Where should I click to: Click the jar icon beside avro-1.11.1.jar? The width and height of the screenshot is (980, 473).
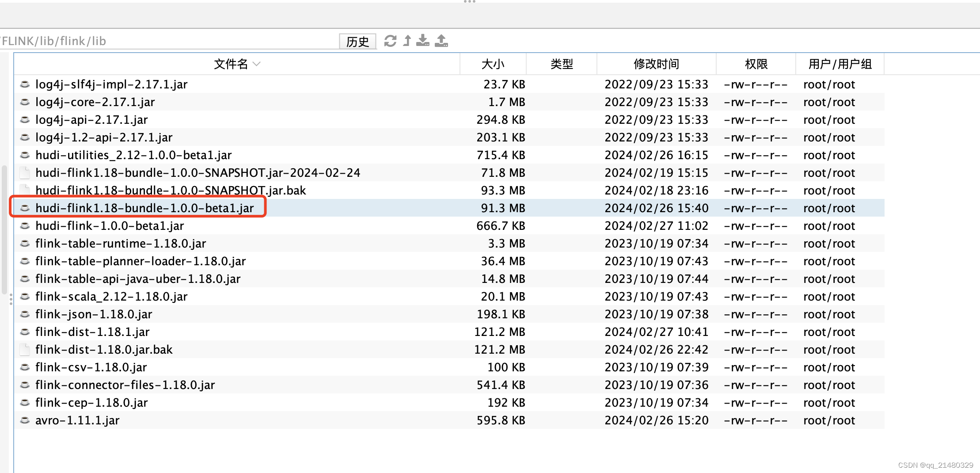25,420
